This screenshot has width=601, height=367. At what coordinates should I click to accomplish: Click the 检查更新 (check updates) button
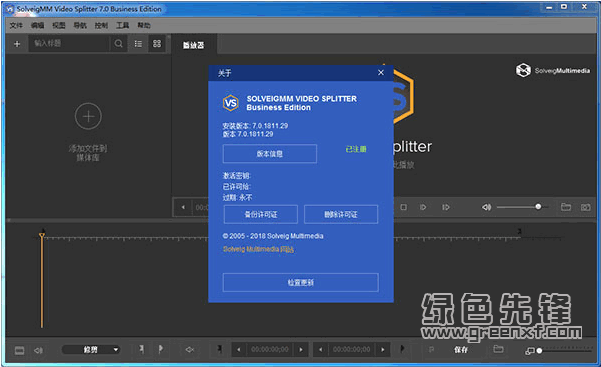300,283
